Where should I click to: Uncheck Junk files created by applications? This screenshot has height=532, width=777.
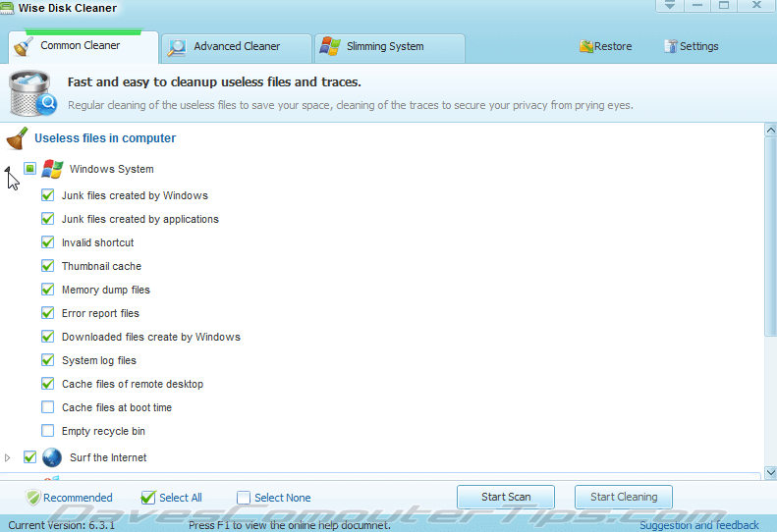point(47,219)
